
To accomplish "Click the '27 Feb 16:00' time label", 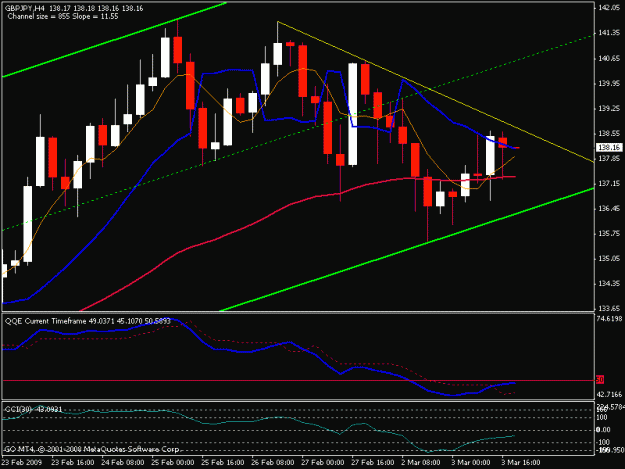I will (x=373, y=463).
